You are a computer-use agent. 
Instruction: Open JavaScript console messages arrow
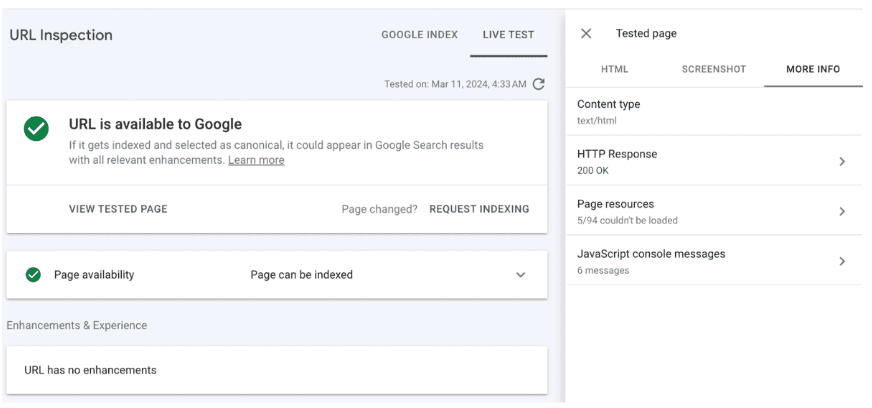[842, 261]
